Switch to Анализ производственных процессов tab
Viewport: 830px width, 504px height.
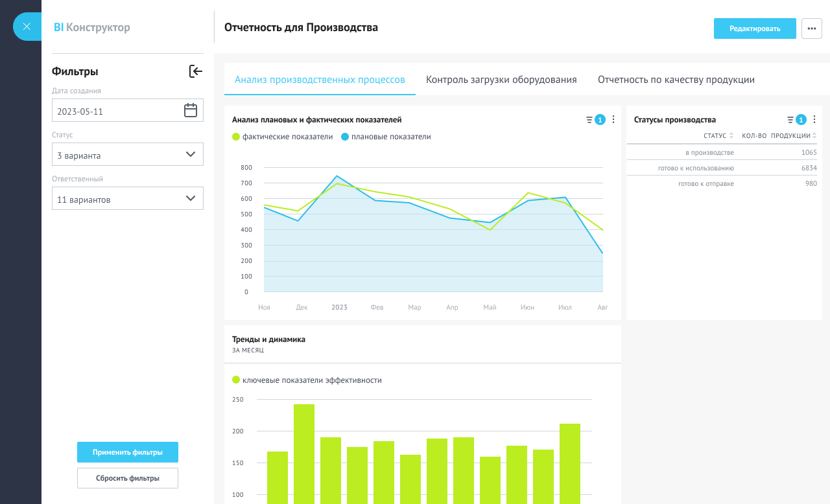pos(320,80)
